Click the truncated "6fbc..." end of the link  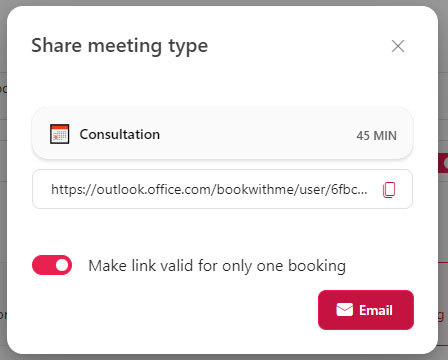tap(349, 189)
